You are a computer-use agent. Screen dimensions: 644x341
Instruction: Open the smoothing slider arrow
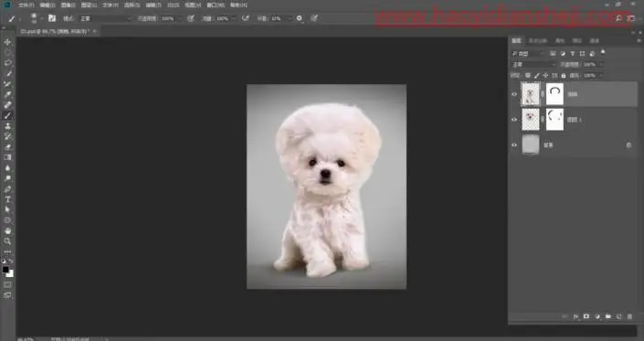point(289,18)
